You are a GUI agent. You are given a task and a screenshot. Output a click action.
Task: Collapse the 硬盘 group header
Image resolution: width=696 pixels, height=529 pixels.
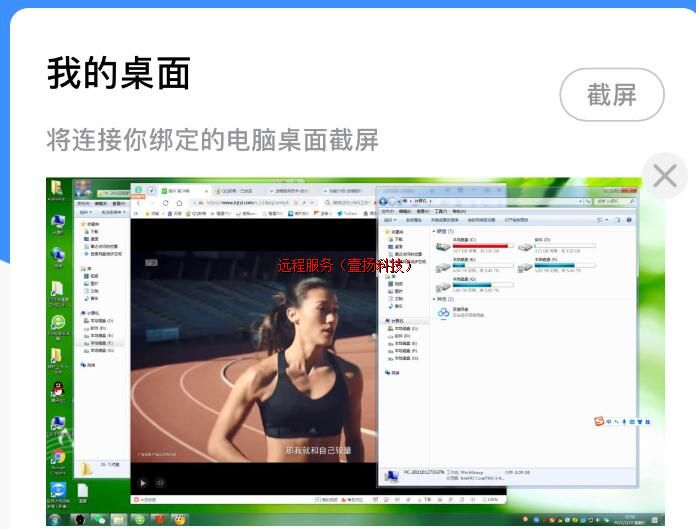[444, 231]
